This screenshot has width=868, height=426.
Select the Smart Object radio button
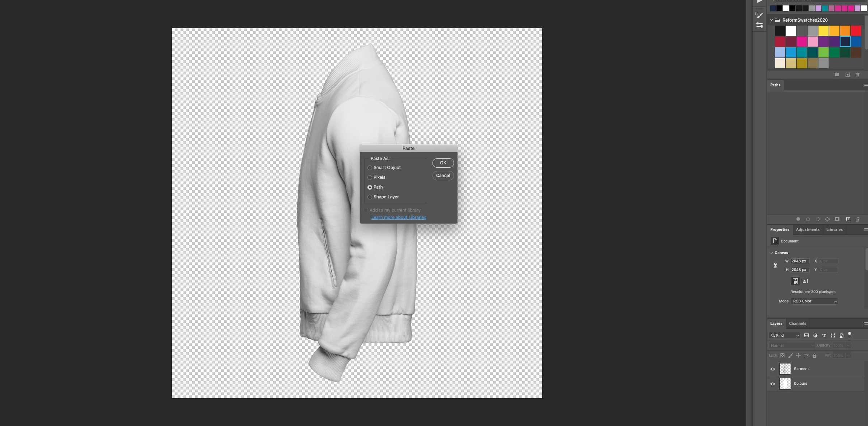pos(370,168)
